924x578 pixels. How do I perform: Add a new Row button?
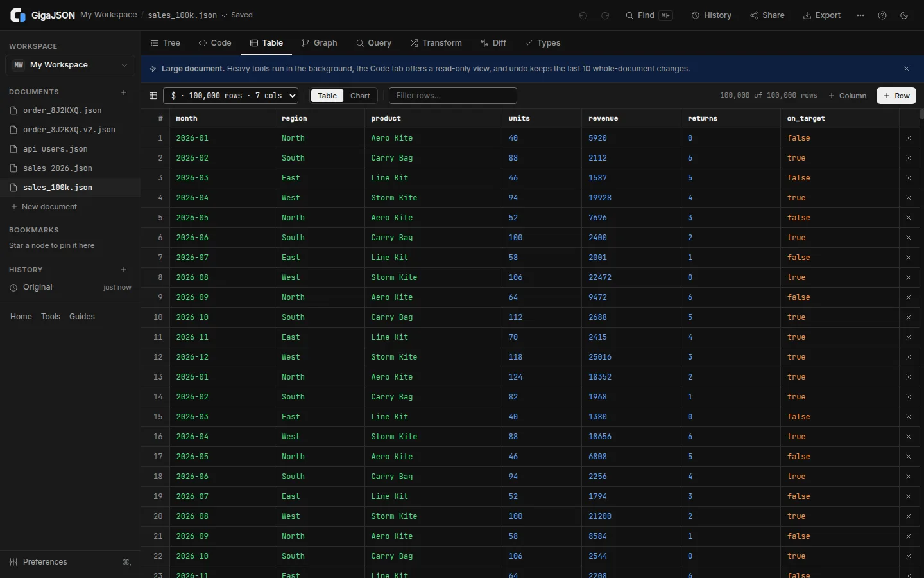[896, 96]
